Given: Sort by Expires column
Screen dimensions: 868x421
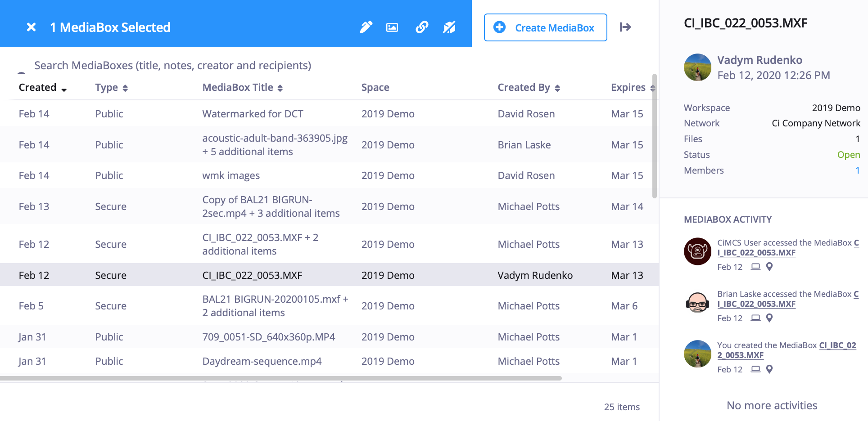Looking at the screenshot, I should [633, 88].
